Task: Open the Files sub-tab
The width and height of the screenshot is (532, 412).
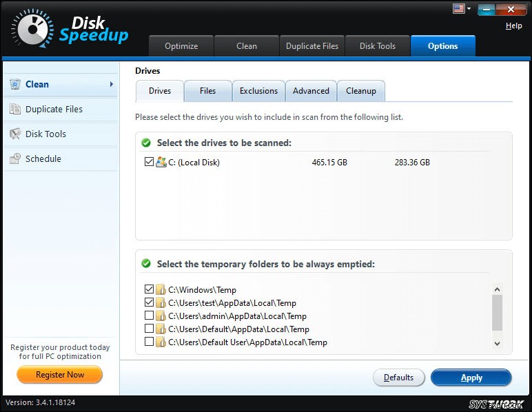Action: pos(207,91)
